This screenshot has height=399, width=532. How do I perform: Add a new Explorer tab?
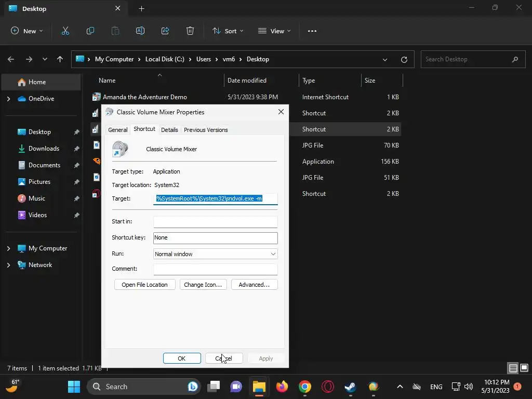coord(141,9)
